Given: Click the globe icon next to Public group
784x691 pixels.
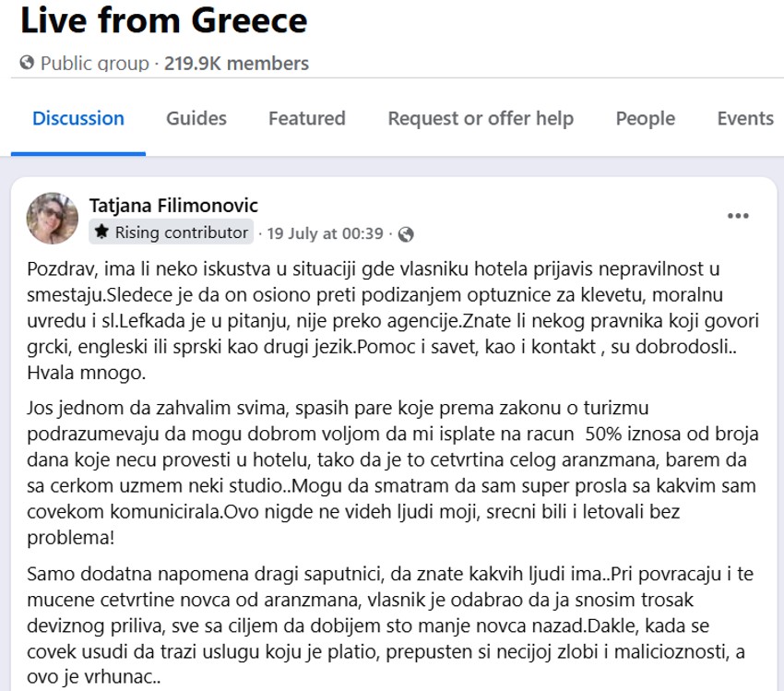Looking at the screenshot, I should (27, 64).
